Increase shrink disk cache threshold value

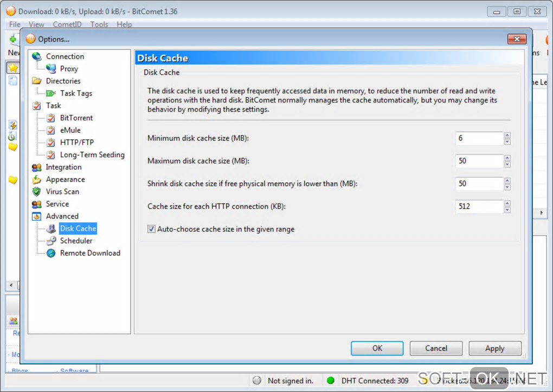point(507,181)
